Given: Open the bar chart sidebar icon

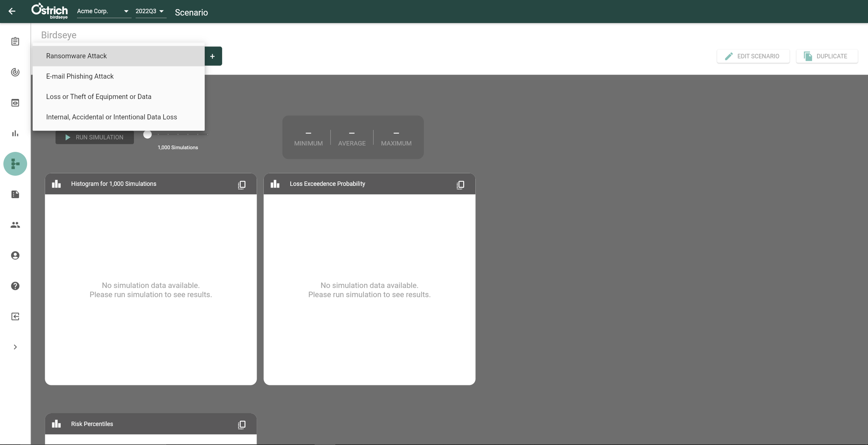Looking at the screenshot, I should (x=15, y=133).
